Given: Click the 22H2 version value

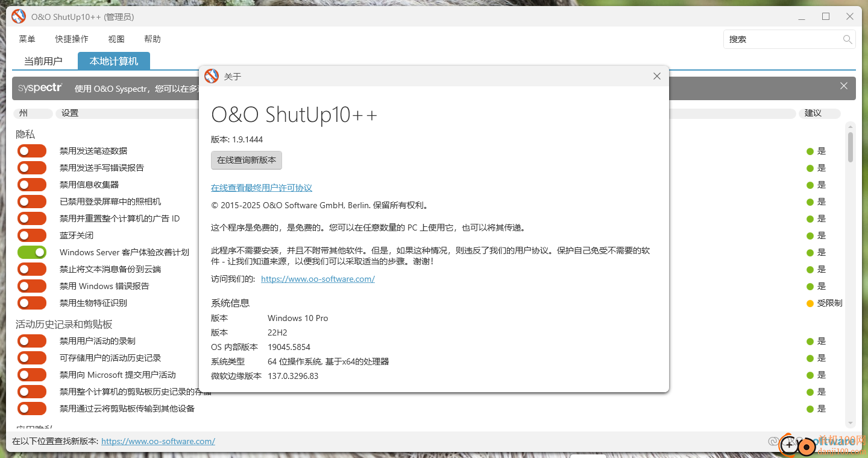Looking at the screenshot, I should [278, 332].
